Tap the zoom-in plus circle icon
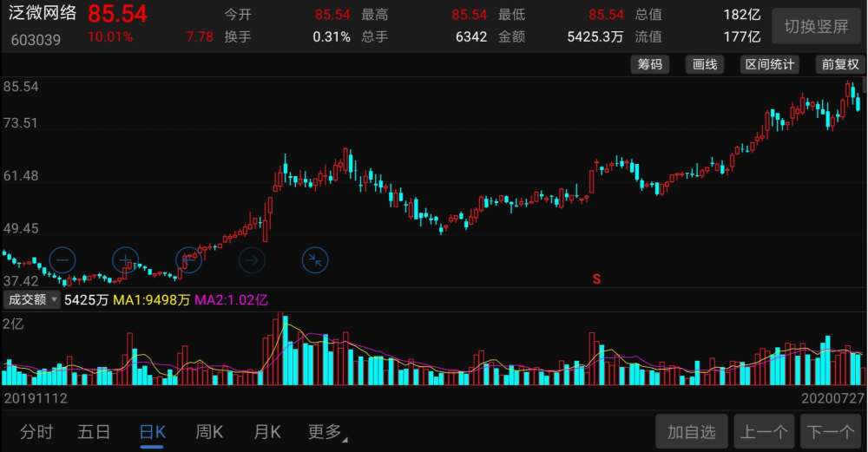This screenshot has width=868, height=452. [125, 259]
